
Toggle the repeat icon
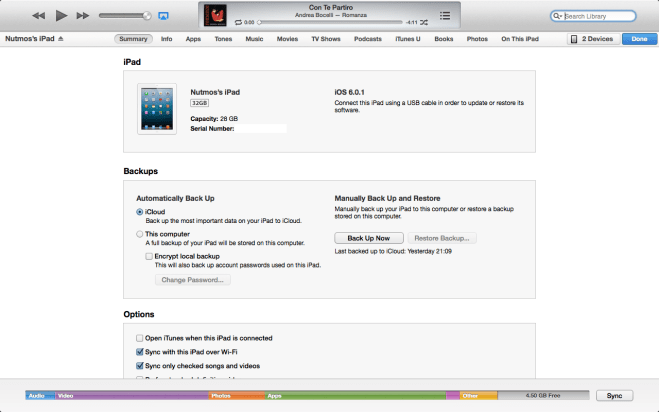(237, 21)
